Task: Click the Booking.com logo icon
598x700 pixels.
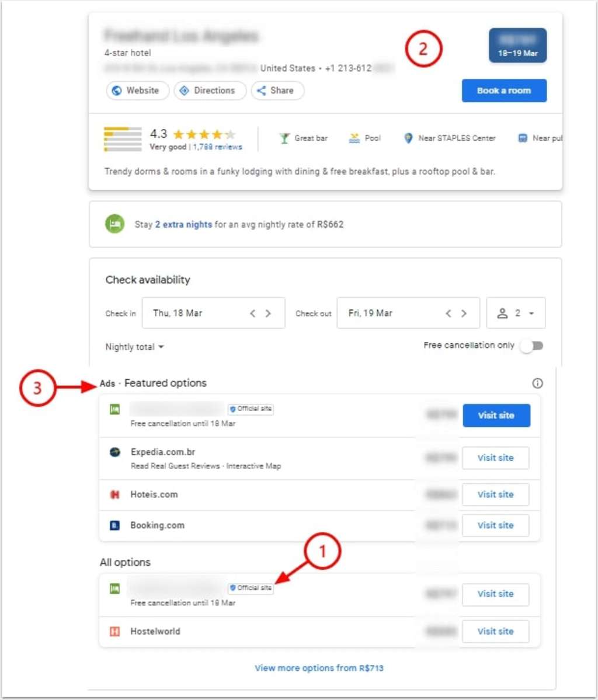Action: tap(115, 525)
